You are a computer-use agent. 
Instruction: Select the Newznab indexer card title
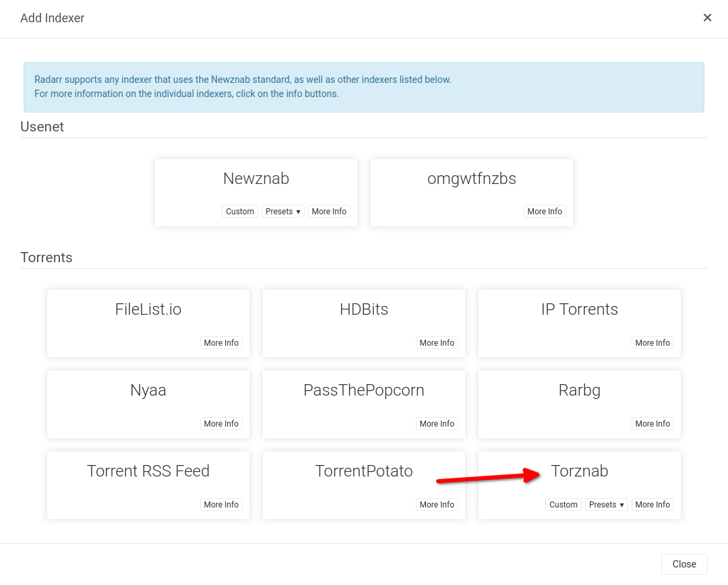click(256, 179)
